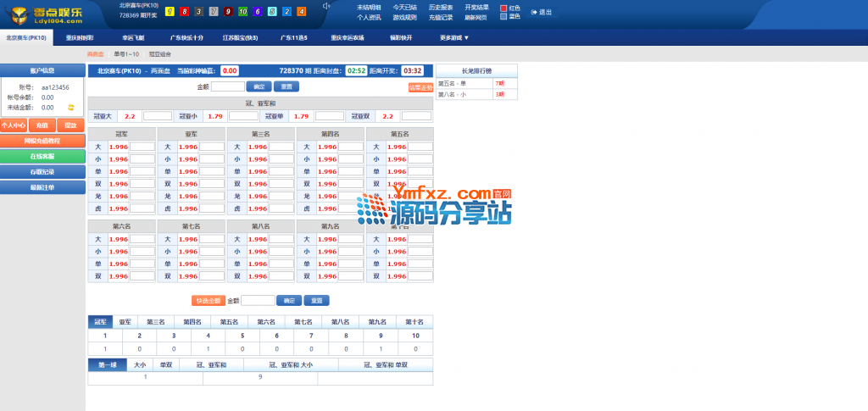Click the green 在线客服 button
Image resolution: width=868 pixels, height=411 pixels.
point(42,157)
